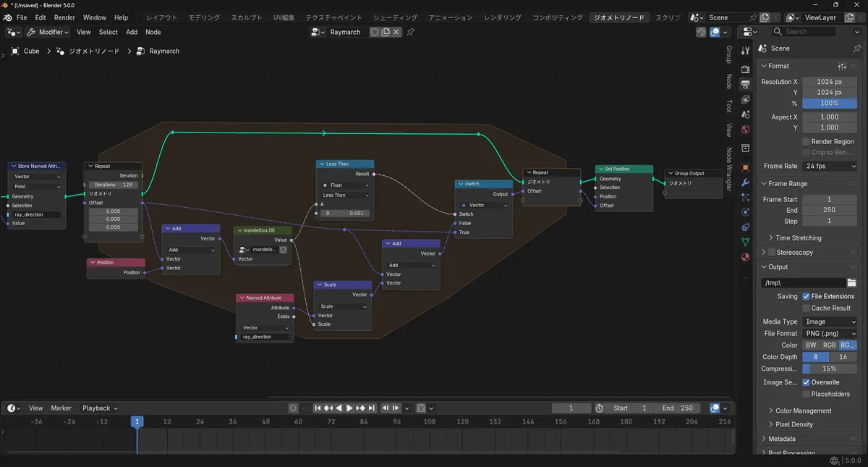Open the World properties tab icon

[746, 130]
